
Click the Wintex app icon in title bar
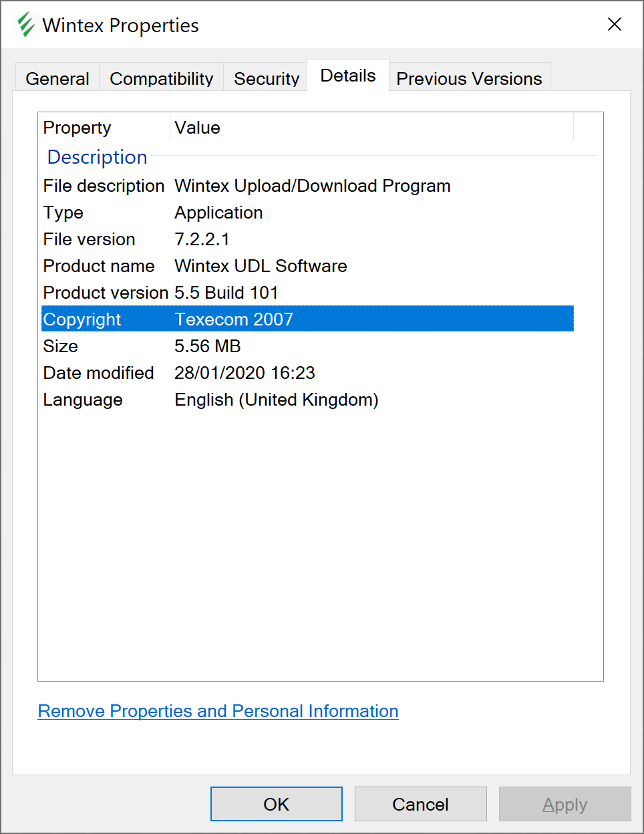coord(26,25)
